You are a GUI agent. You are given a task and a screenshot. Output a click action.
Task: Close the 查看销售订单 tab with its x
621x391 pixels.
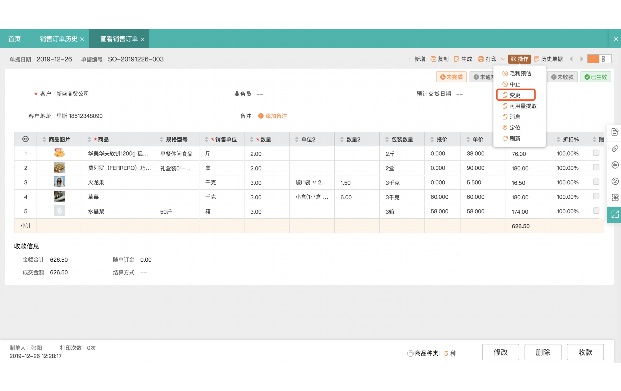click(x=142, y=39)
